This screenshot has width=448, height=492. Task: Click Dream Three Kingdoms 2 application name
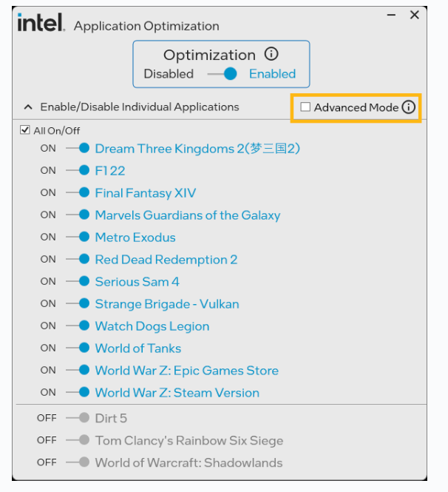click(197, 149)
